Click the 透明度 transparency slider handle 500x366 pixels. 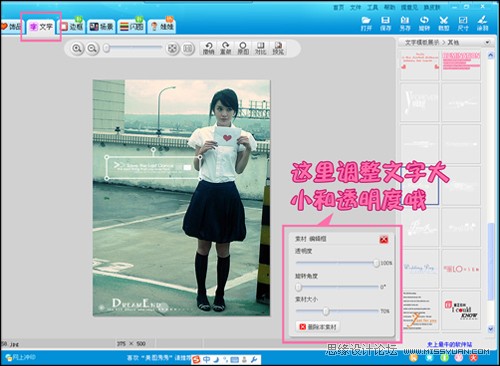pyautogui.click(x=376, y=263)
